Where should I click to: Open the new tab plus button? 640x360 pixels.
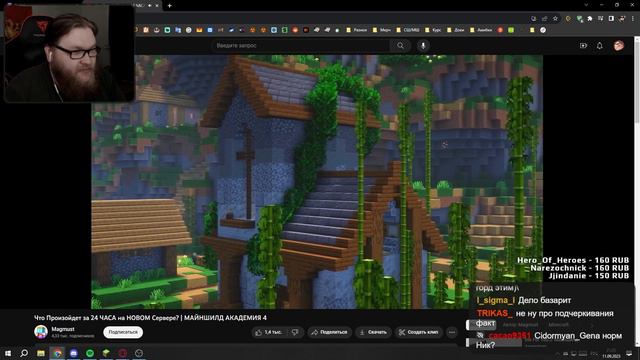pos(169,6)
